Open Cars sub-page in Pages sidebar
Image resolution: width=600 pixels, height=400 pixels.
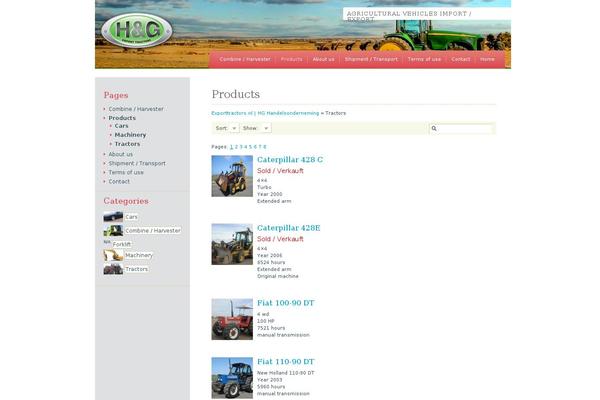click(121, 126)
